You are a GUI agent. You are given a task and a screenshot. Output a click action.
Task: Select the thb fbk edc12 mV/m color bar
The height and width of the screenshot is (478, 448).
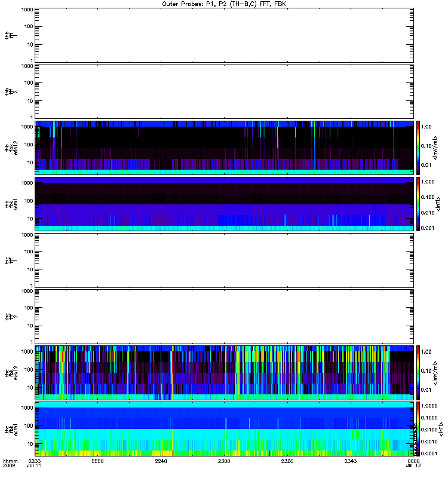pos(418,148)
